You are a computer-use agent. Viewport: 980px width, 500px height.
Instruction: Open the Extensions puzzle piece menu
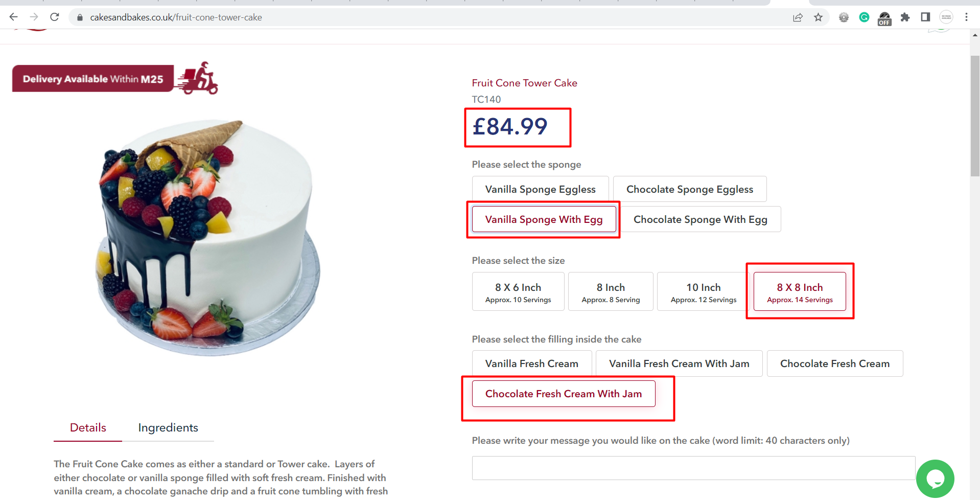tap(905, 17)
